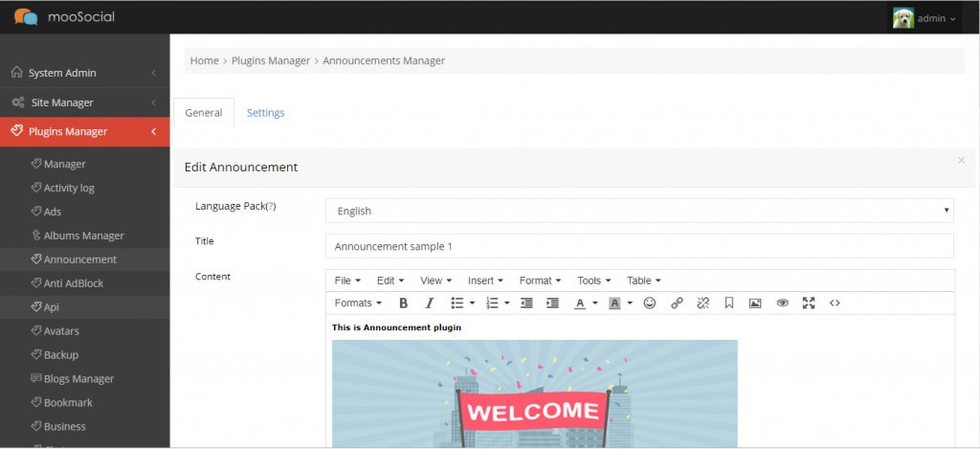The image size is (980, 449).
Task: Expand Site Manager sidebar section
Action: (x=84, y=102)
